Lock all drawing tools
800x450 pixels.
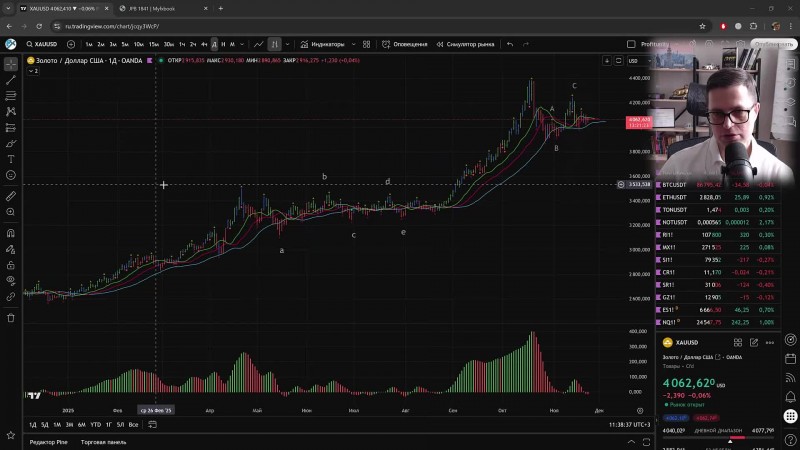point(11,265)
